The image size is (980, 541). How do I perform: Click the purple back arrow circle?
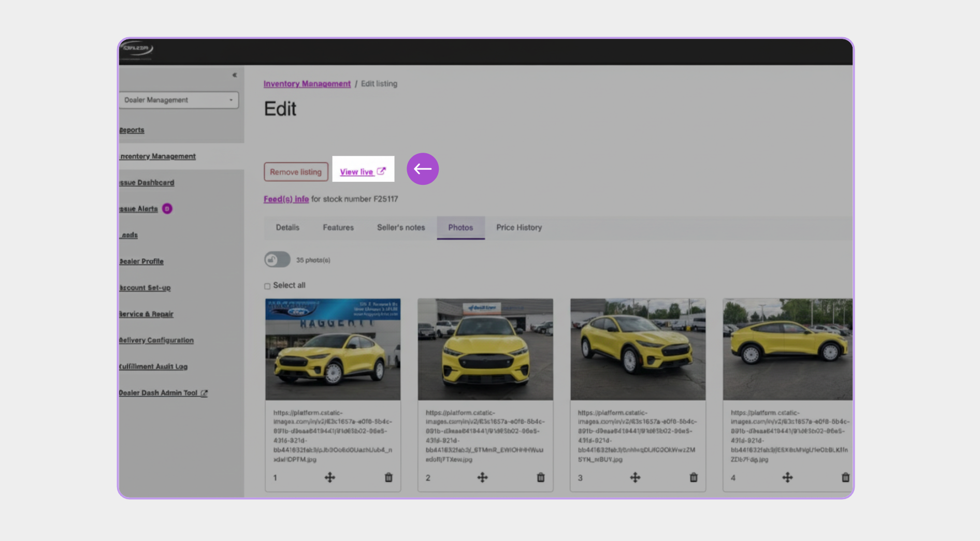[x=423, y=169]
